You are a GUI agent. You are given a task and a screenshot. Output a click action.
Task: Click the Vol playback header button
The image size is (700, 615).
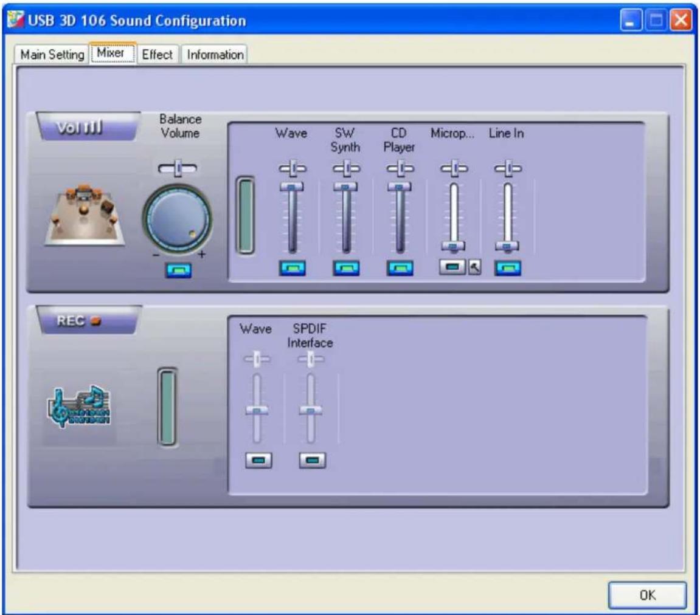88,127
